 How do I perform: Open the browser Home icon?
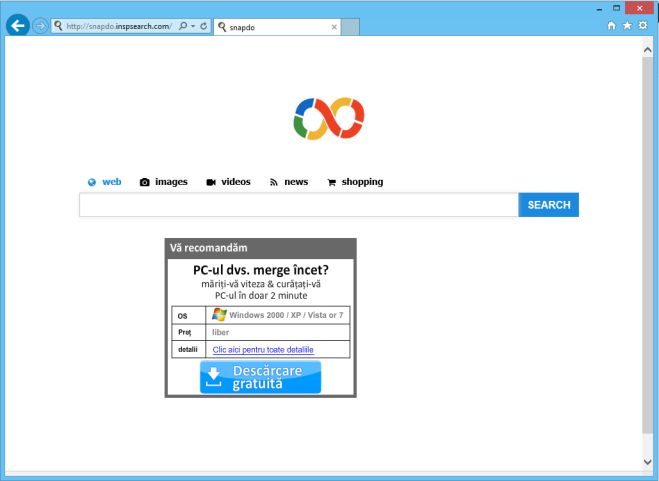pyautogui.click(x=612, y=26)
